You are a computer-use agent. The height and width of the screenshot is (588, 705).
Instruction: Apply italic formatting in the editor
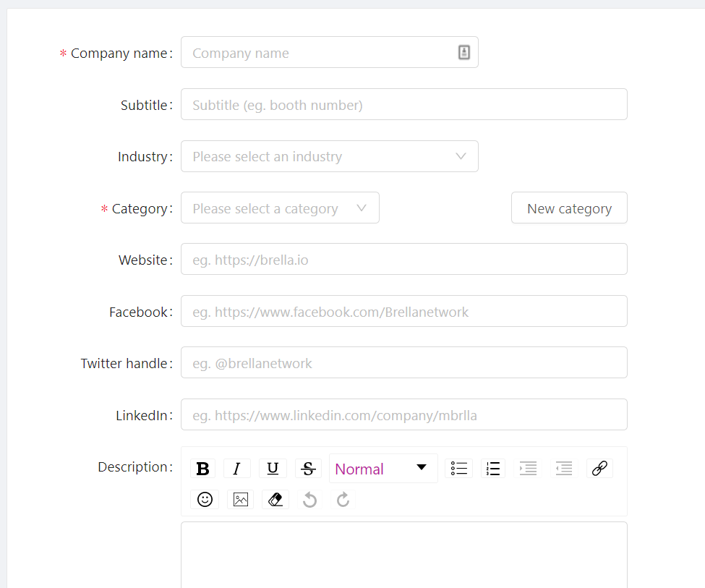pyautogui.click(x=236, y=469)
